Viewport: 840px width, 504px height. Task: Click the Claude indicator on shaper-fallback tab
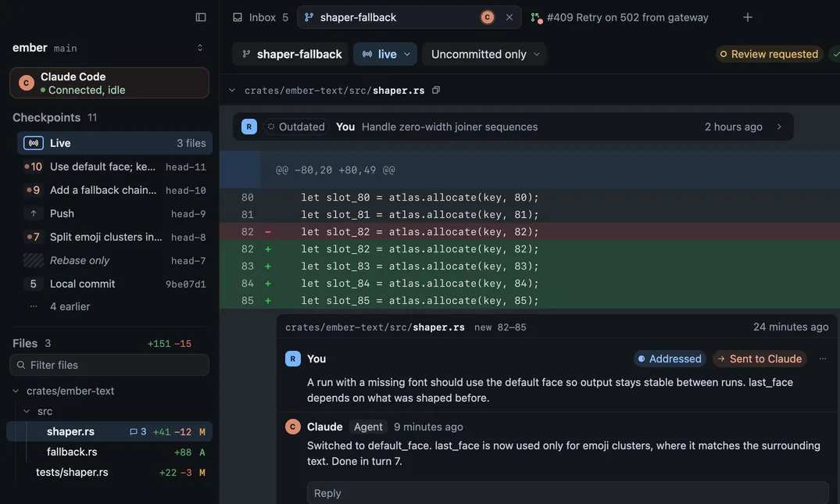487,17
